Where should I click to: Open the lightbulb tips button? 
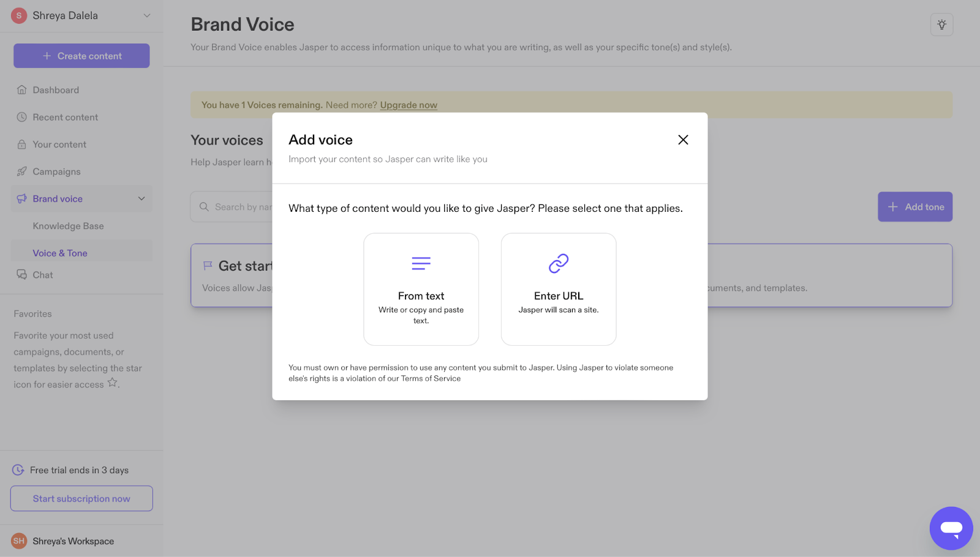click(x=941, y=24)
